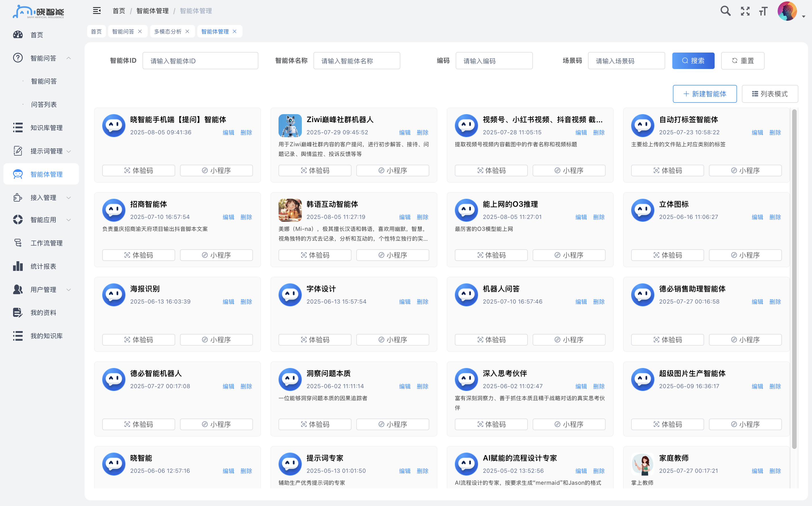Expand the 接入管理 sidebar menu
The image size is (812, 506).
click(43, 197)
